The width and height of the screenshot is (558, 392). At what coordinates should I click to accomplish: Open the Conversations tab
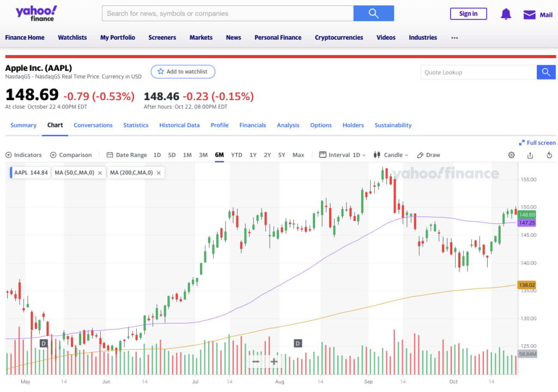[x=93, y=125]
